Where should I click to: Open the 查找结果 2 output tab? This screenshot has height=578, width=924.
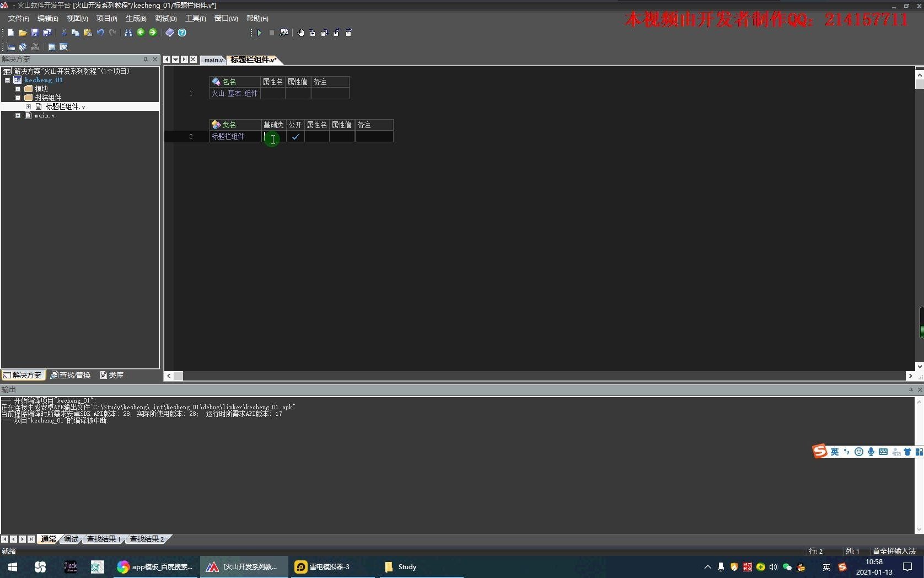147,539
